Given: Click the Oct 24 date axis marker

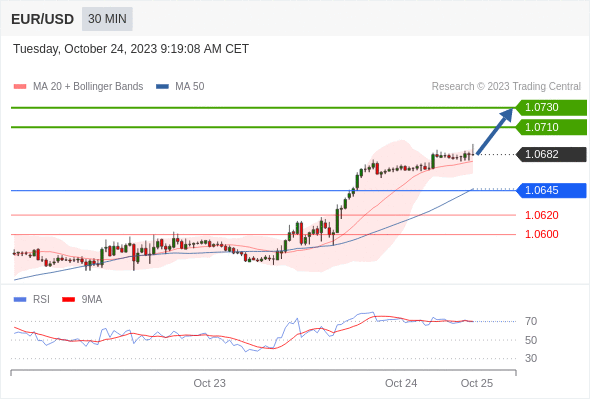Looking at the screenshot, I should click(x=401, y=383).
